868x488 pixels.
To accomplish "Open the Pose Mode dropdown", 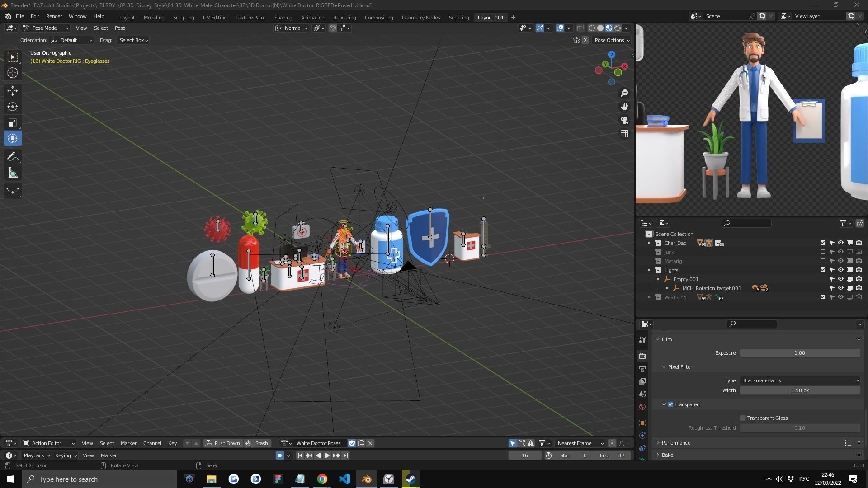I will (46, 28).
